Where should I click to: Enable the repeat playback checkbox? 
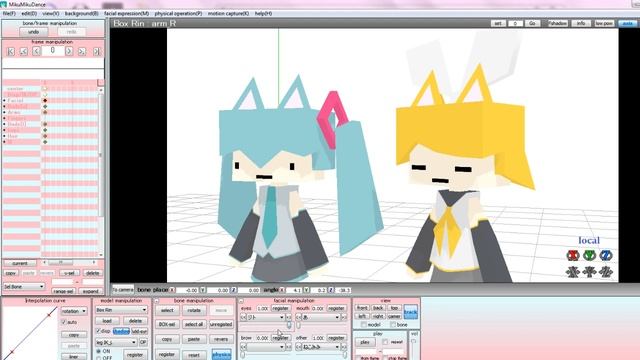385,342
